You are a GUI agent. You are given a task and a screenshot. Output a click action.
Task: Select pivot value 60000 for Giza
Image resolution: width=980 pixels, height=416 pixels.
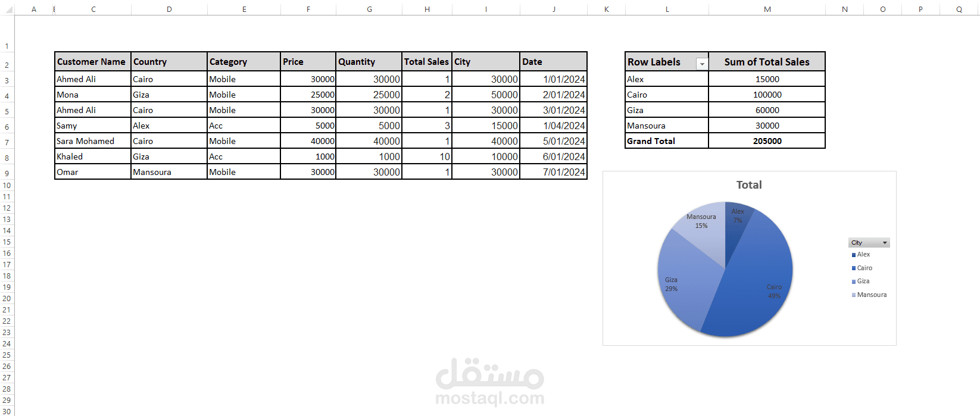pyautogui.click(x=767, y=110)
